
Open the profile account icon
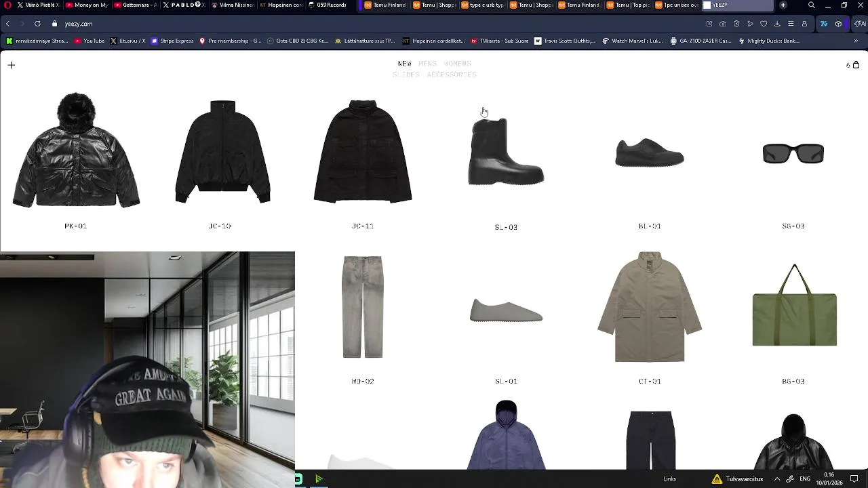804,24
